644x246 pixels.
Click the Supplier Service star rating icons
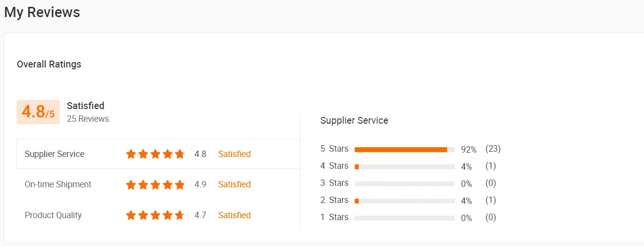point(155,154)
